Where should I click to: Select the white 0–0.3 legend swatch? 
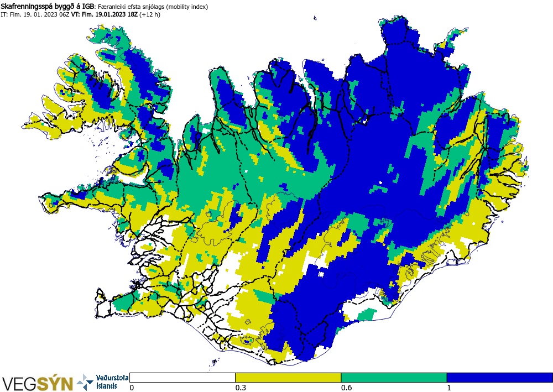point(182,378)
